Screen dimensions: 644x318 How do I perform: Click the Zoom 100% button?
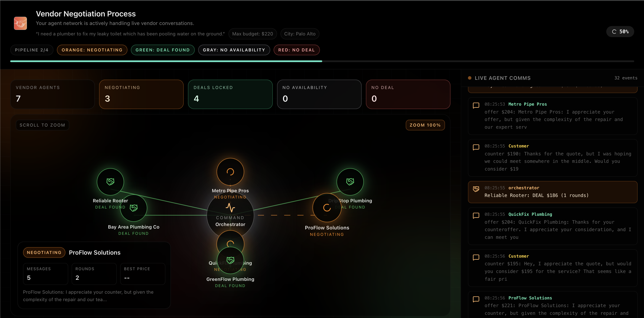pyautogui.click(x=425, y=125)
